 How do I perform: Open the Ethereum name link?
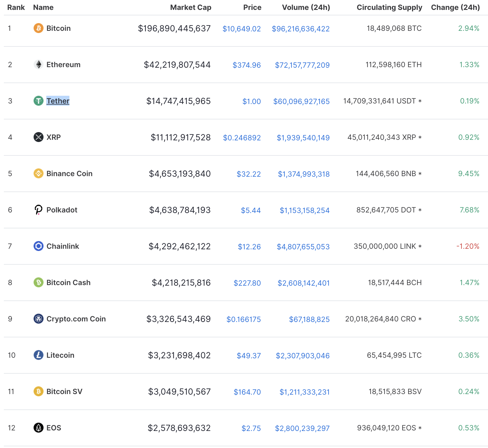63,65
